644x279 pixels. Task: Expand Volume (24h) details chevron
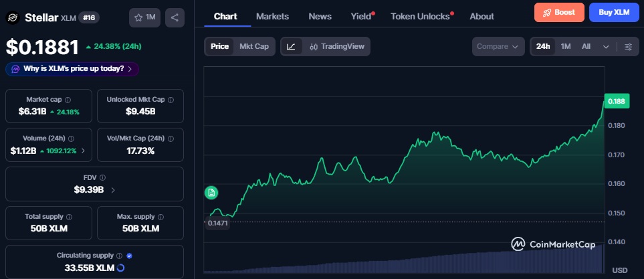[84, 151]
